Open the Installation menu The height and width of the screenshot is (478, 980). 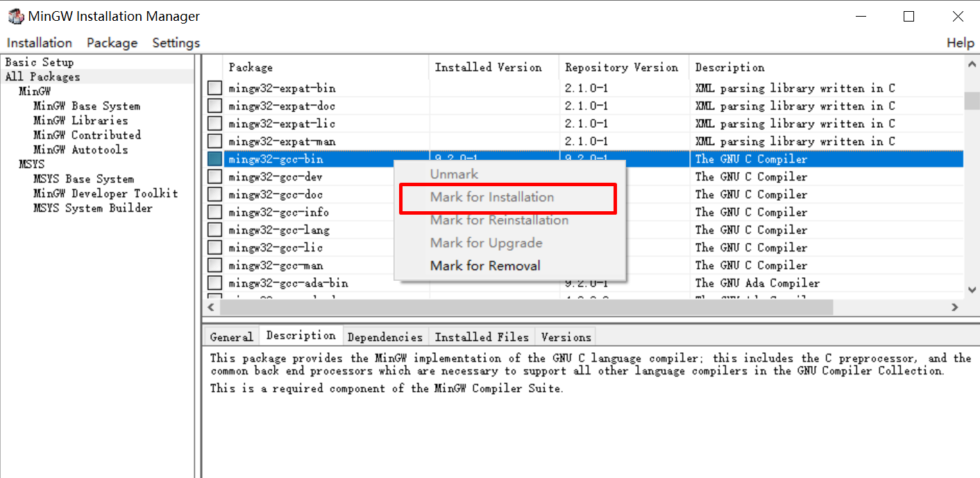(40, 43)
